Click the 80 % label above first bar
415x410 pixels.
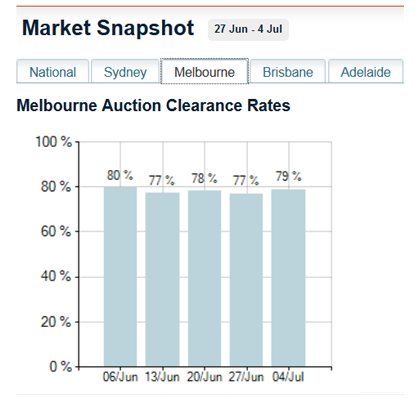pos(120,175)
